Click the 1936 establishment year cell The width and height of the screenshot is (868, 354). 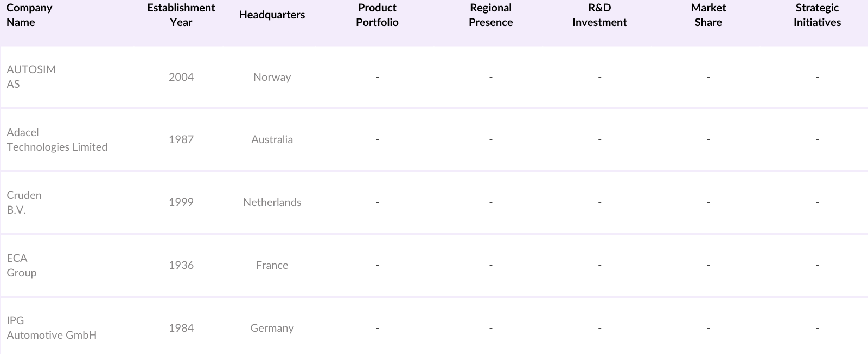pyautogui.click(x=181, y=265)
